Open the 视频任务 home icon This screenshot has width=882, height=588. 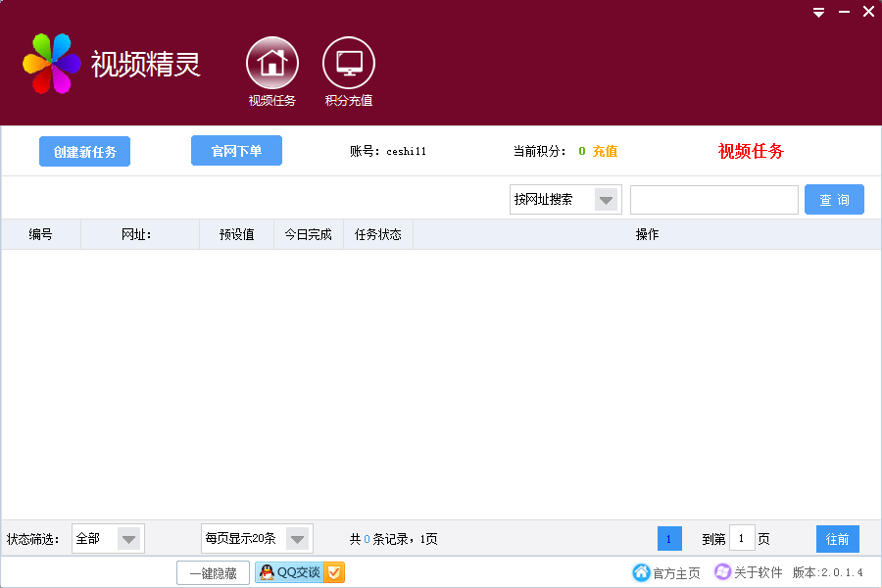(272, 63)
